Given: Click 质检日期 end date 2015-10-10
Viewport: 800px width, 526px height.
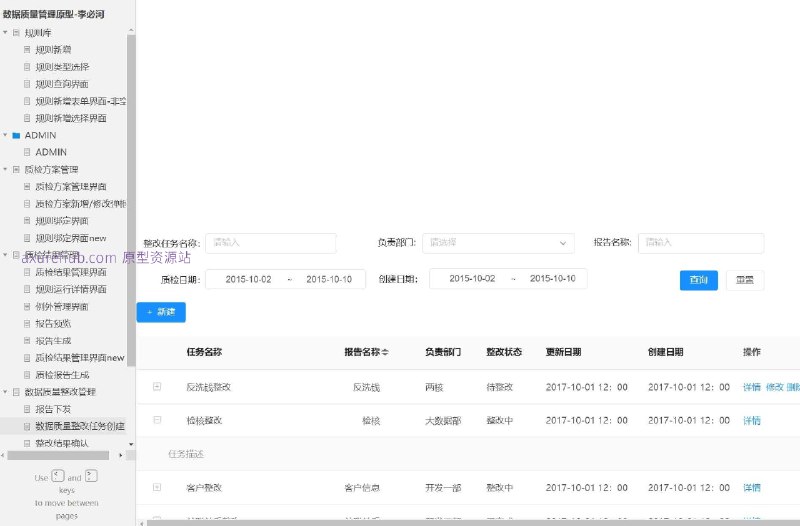Looking at the screenshot, I should pyautogui.click(x=329, y=280).
